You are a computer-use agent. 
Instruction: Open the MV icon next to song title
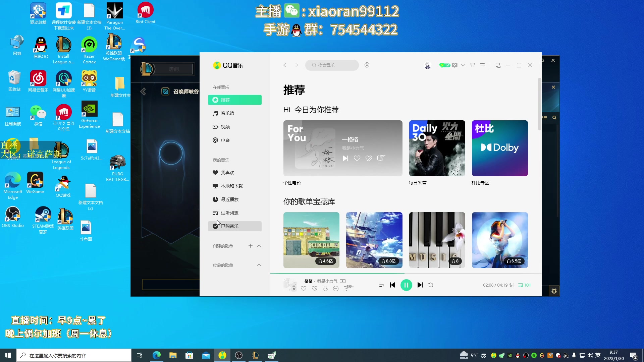click(342, 281)
